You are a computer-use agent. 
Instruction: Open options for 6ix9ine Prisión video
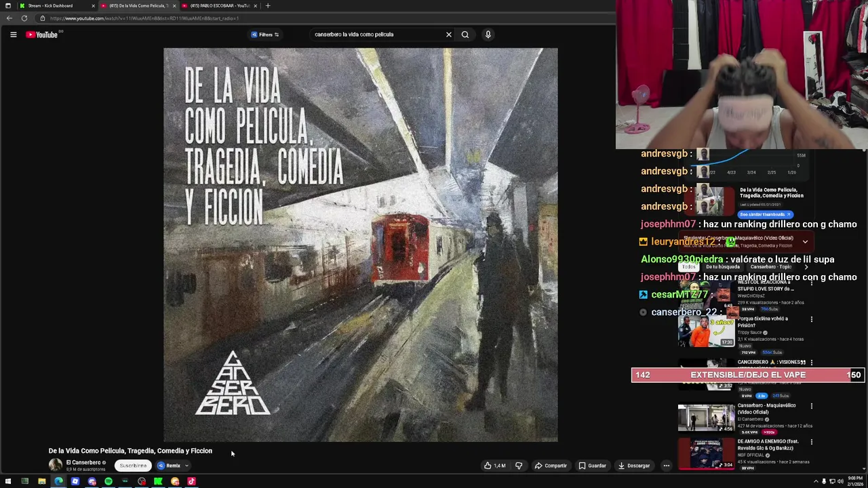point(811,319)
